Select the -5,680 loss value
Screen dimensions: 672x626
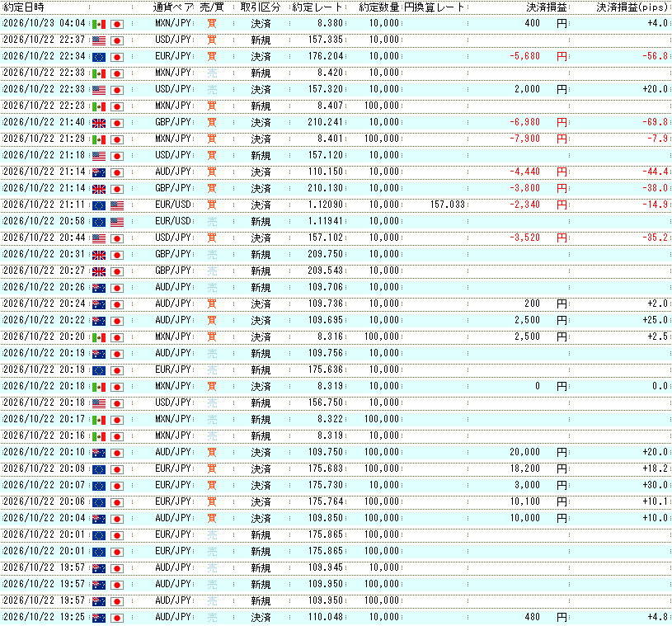pos(524,56)
